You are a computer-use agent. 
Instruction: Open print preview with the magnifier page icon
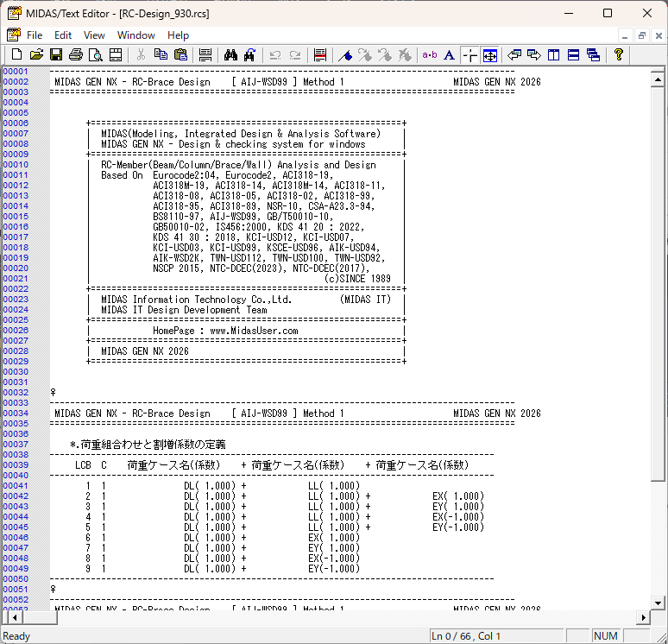pyautogui.click(x=96, y=55)
